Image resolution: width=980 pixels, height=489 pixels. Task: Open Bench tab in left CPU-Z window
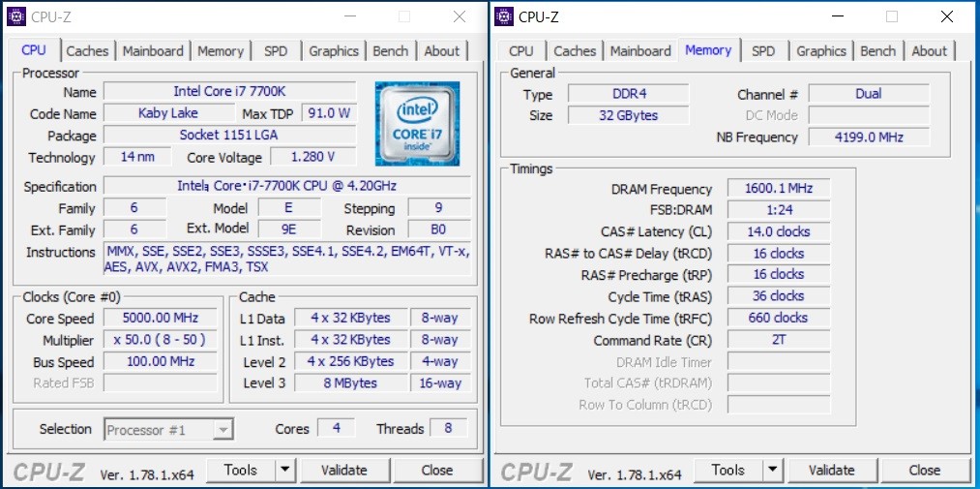pos(391,51)
